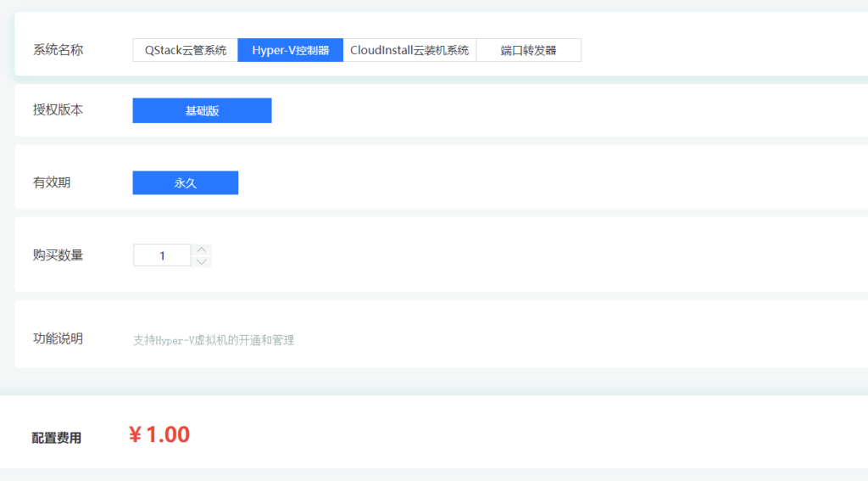The image size is (868, 481).
Task: Select QStack云管系统 option
Action: point(186,50)
